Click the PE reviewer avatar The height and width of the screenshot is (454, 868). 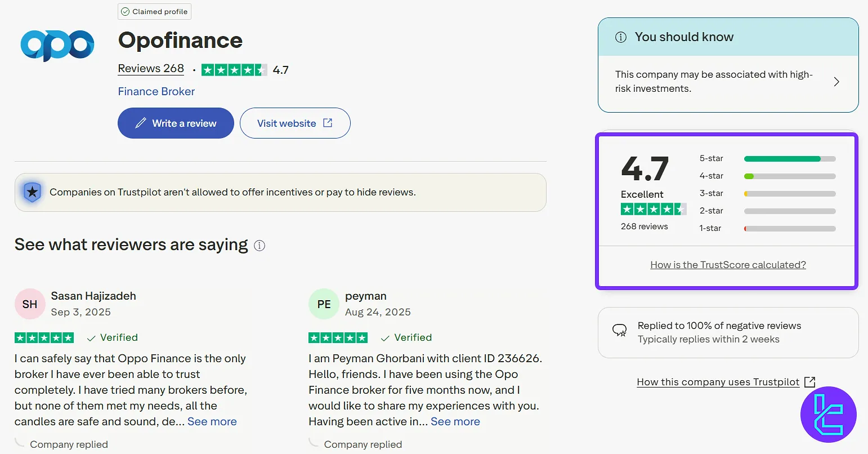click(324, 304)
